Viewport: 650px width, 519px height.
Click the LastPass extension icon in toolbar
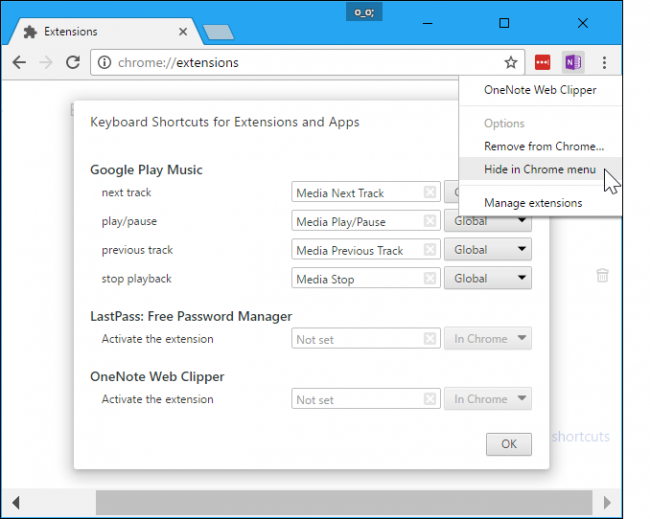pyautogui.click(x=542, y=63)
